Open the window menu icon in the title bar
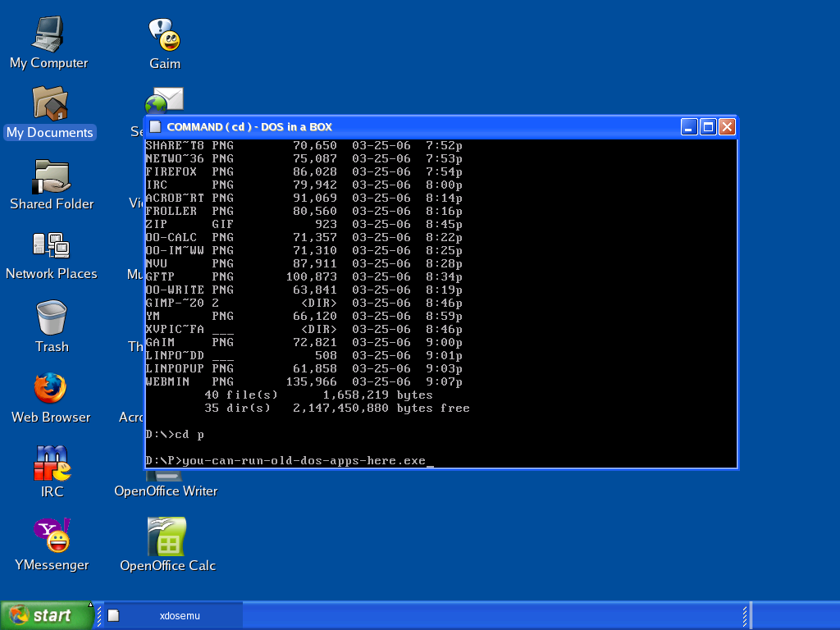 pos(153,126)
